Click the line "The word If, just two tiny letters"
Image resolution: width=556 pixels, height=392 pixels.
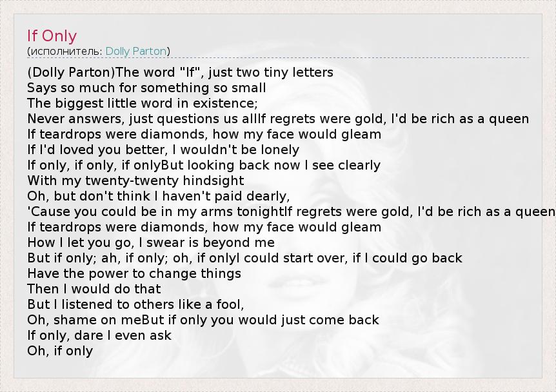coord(224,72)
